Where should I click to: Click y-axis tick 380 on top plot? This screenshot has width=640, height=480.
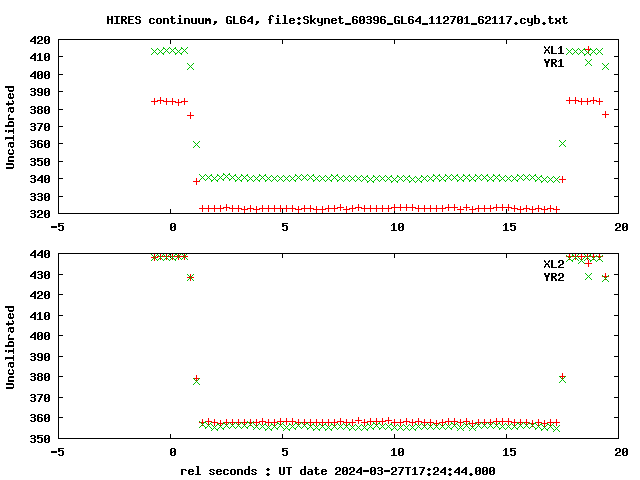40,110
